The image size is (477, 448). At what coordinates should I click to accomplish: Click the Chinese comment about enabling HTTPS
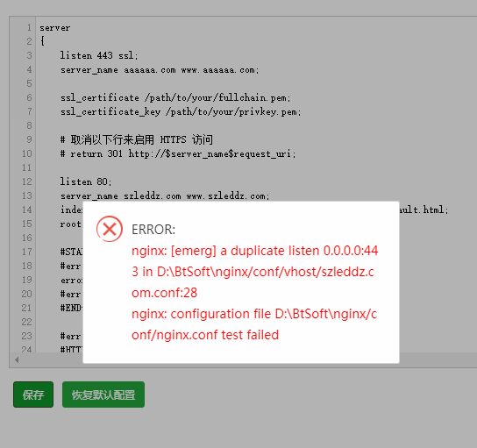tap(136, 139)
